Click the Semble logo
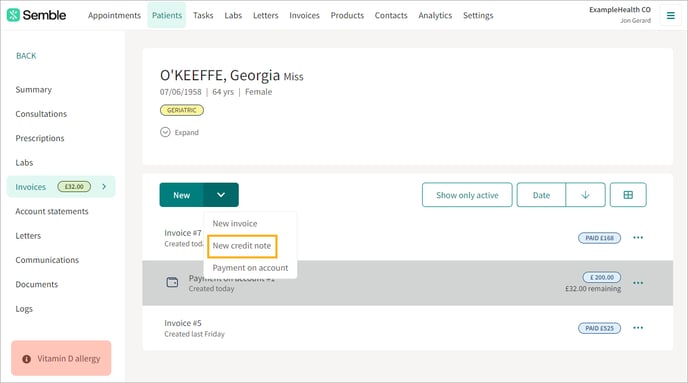688x383 pixels. [x=36, y=15]
